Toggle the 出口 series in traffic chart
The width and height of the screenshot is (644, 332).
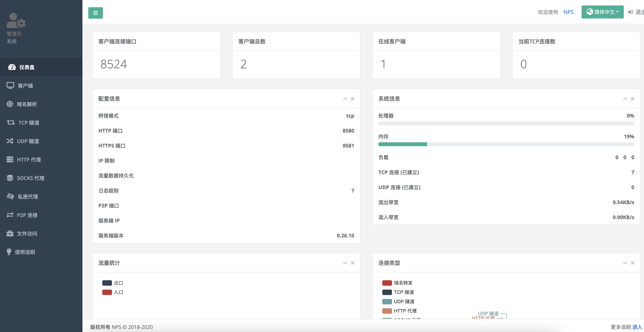[x=113, y=283]
